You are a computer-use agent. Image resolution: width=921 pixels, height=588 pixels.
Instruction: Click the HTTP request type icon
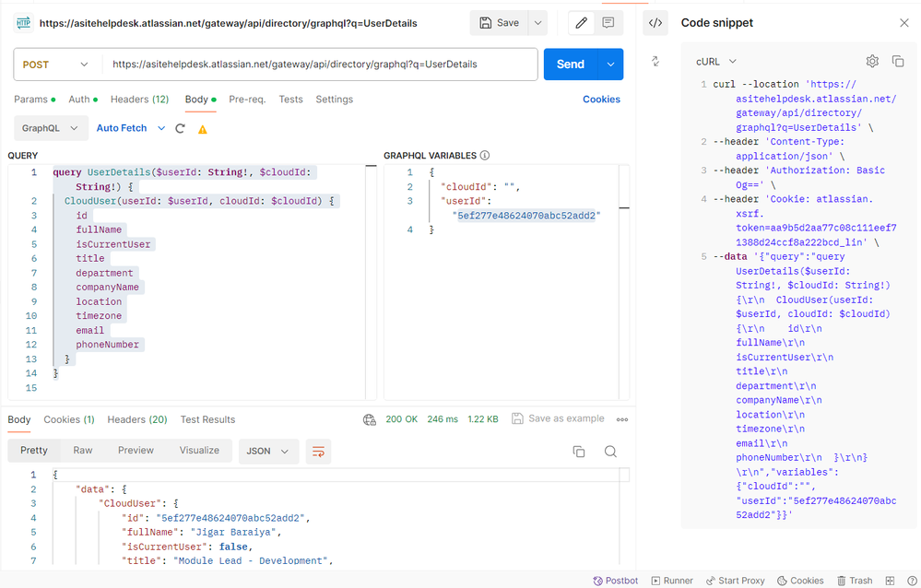coord(23,23)
